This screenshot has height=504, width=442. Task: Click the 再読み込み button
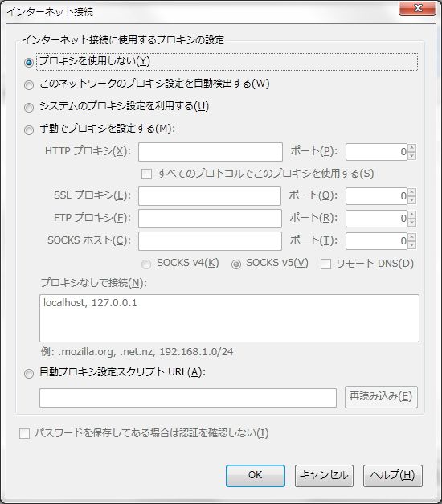[381, 397]
